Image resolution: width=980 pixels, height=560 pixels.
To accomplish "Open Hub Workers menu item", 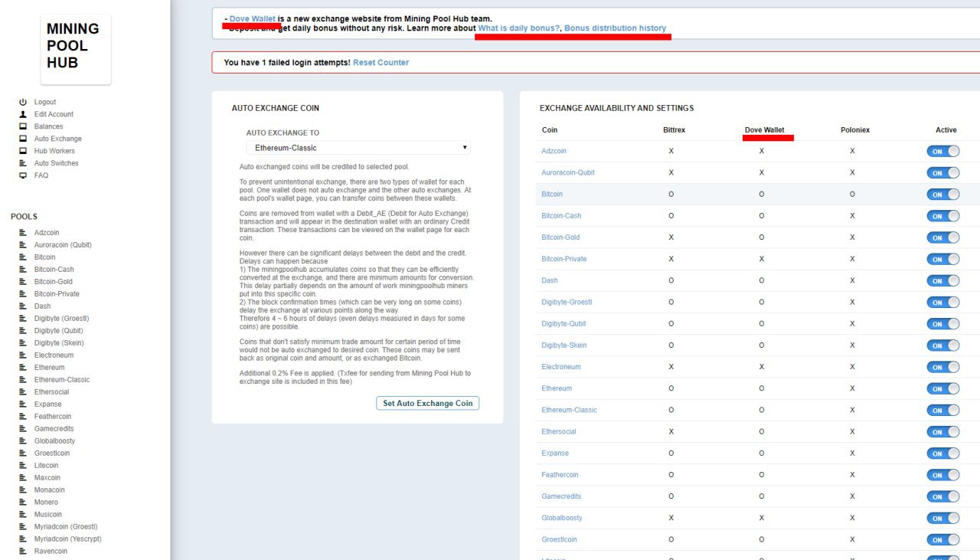I will (x=54, y=151).
